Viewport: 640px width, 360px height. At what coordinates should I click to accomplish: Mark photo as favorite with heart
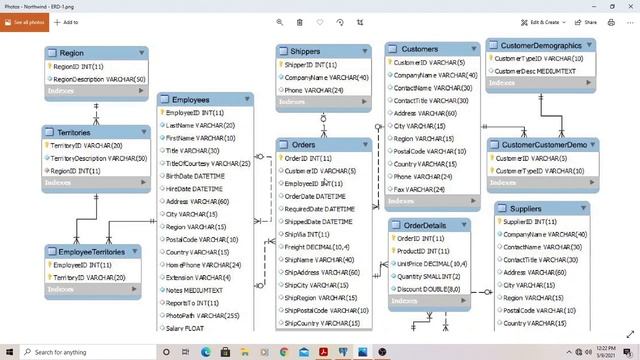pos(320,22)
